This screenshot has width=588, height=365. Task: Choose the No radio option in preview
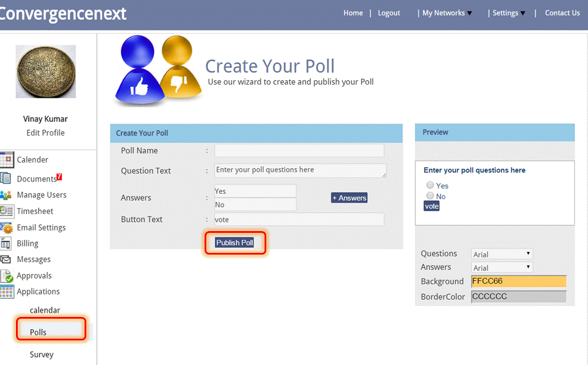(430, 196)
